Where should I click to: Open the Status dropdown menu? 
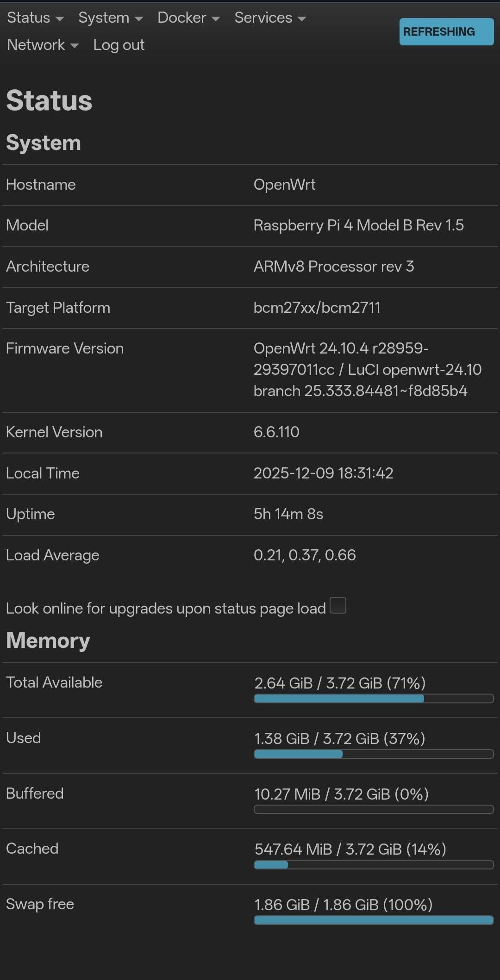[x=35, y=18]
